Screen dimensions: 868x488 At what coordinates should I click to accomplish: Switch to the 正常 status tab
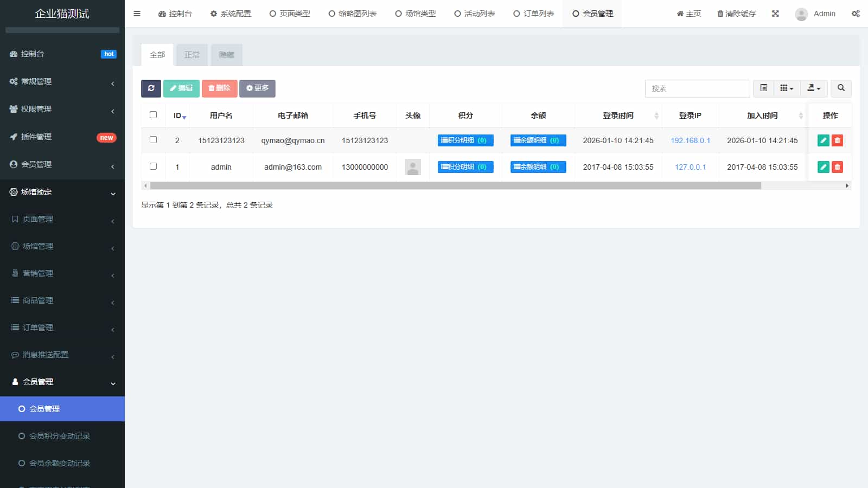point(192,55)
